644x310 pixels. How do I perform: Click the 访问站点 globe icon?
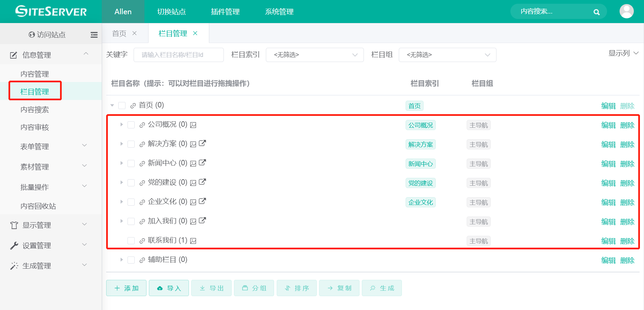point(31,34)
